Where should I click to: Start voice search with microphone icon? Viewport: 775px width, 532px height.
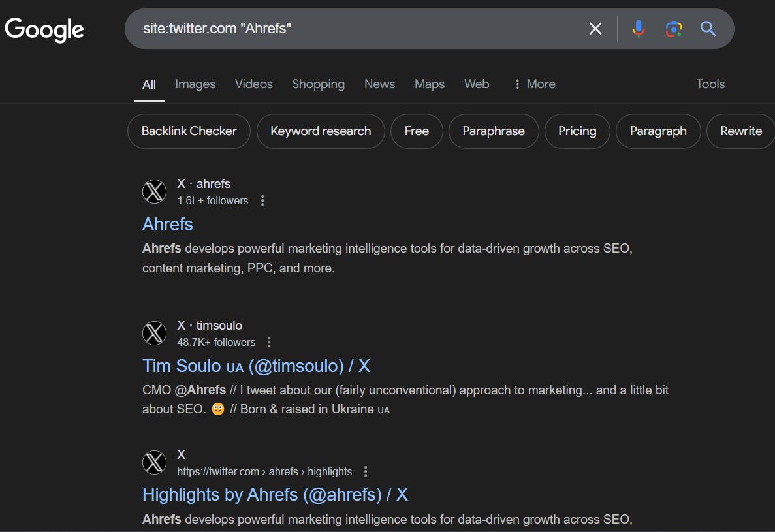(638, 29)
